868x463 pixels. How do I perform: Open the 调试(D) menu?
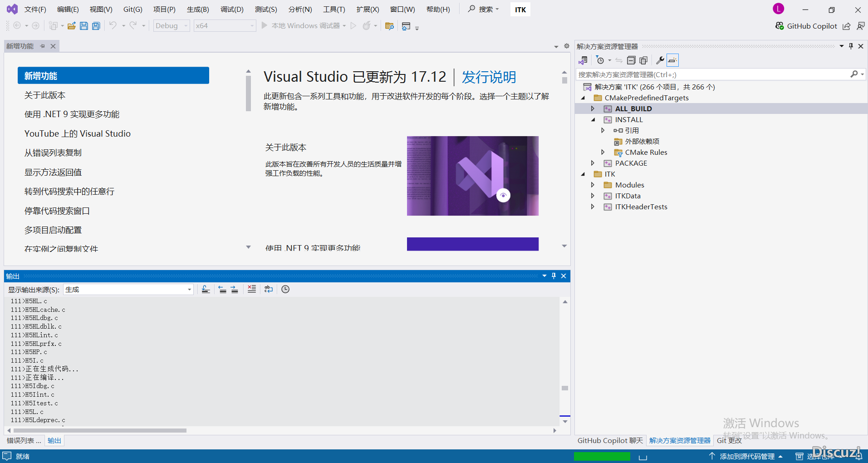pyautogui.click(x=232, y=9)
